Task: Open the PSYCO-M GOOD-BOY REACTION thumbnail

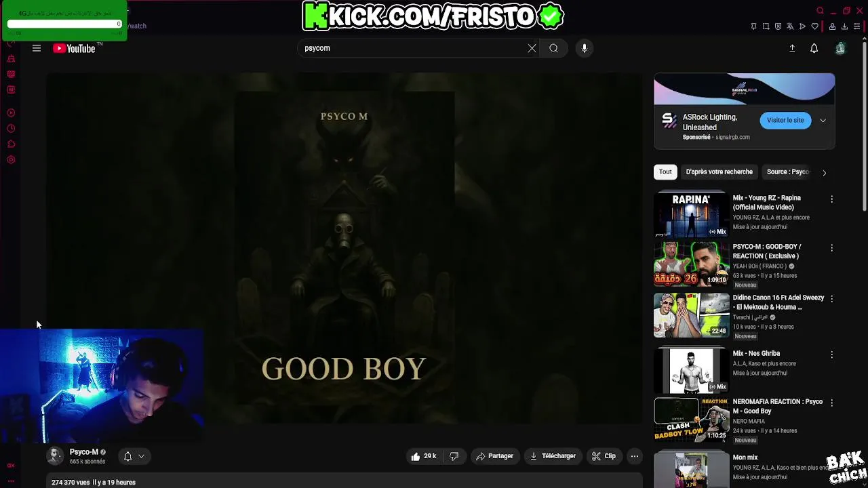Action: coord(691,264)
